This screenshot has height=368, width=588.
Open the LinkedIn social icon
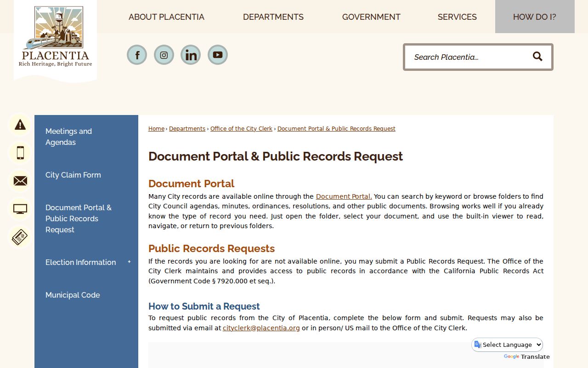(191, 55)
